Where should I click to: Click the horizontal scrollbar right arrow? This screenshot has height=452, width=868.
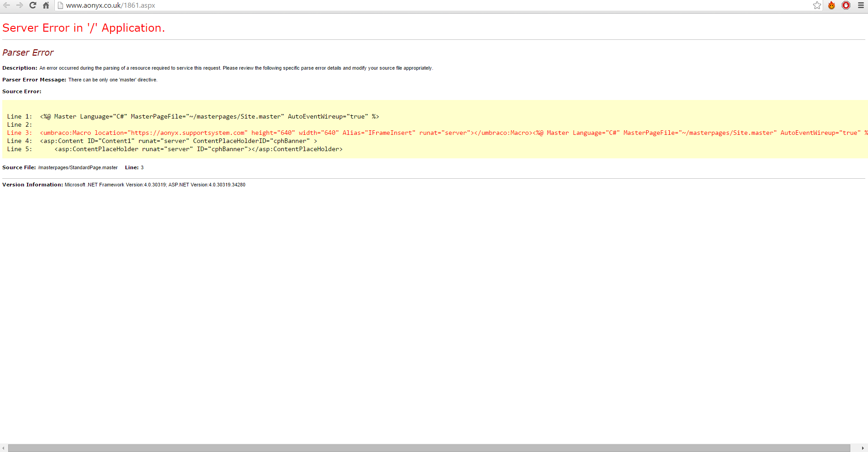click(x=863, y=448)
